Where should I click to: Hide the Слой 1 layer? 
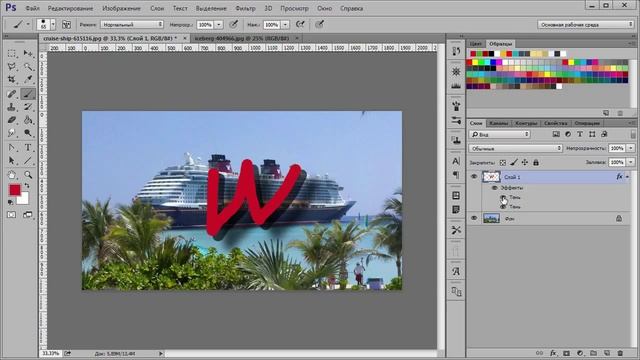click(474, 177)
